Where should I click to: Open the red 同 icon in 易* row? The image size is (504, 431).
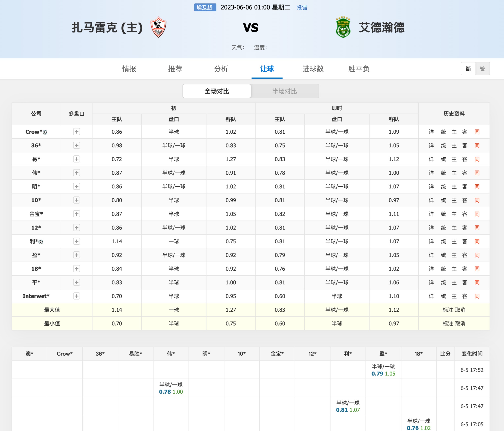(x=477, y=159)
